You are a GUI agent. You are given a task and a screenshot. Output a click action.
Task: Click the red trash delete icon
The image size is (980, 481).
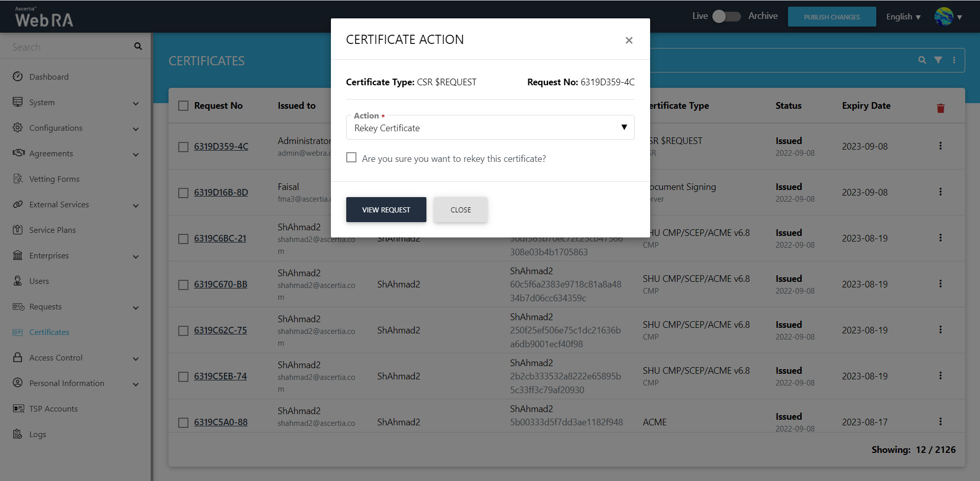point(940,108)
